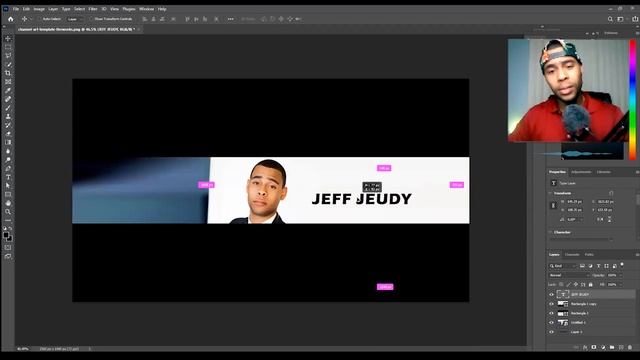Toggle the layer filter on/off switch
640x360 pixels.
[622, 265]
